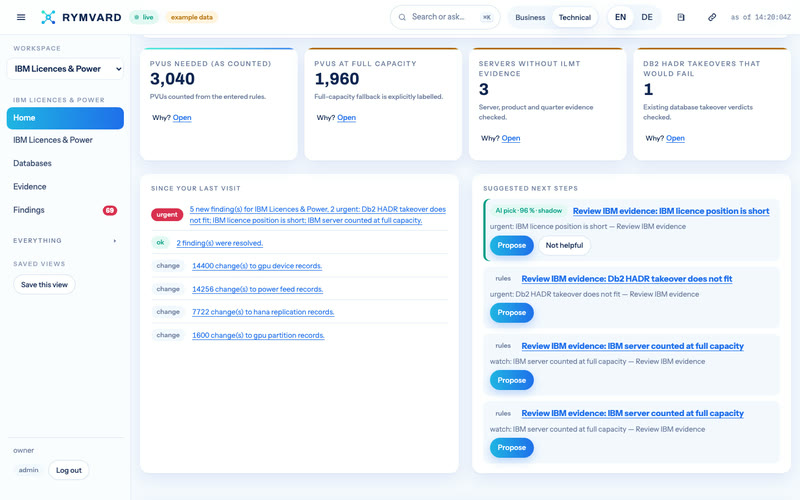
Task: Open the 5 new findings urgent link
Action: point(317,215)
